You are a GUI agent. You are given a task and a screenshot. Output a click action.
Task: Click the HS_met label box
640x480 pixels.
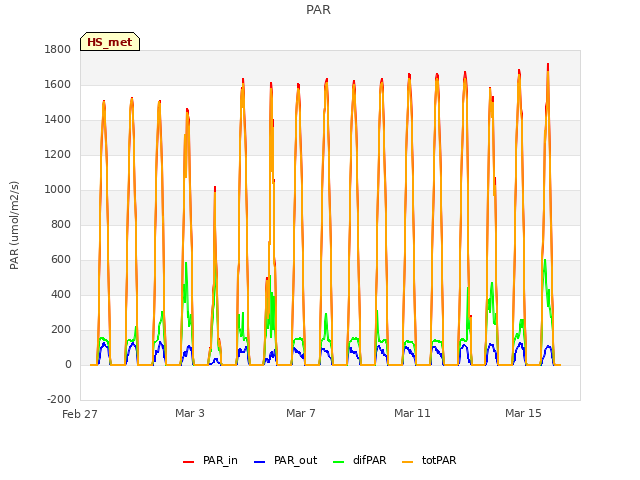point(110,42)
